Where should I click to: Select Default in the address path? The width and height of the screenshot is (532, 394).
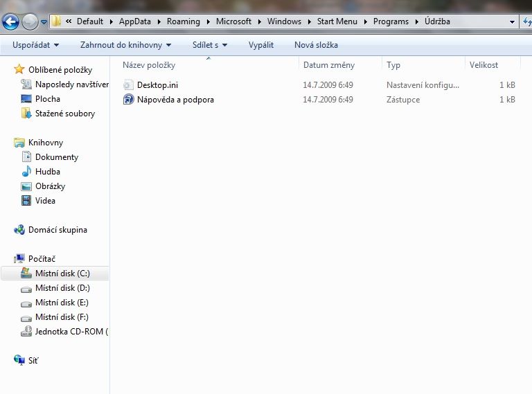[x=90, y=21]
